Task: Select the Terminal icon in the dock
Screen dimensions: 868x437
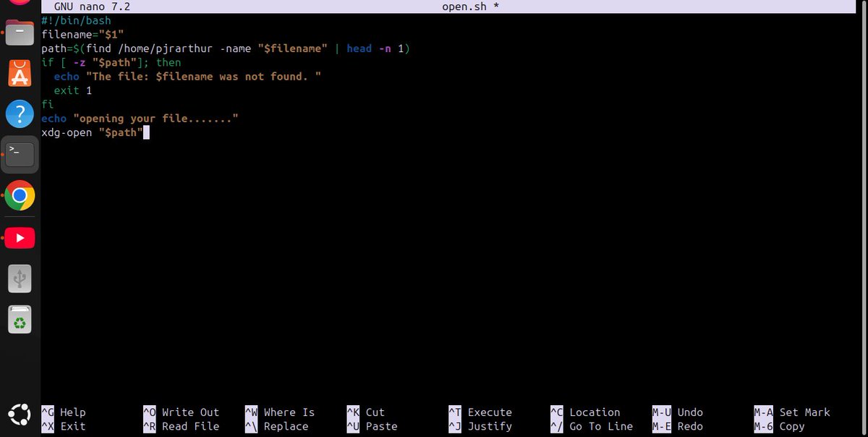Action: [x=20, y=154]
